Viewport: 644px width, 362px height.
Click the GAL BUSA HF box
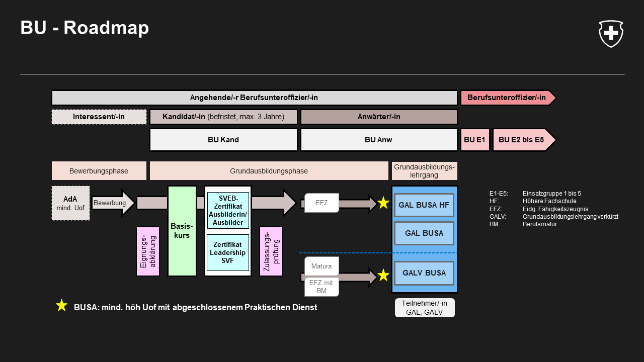pos(424,205)
